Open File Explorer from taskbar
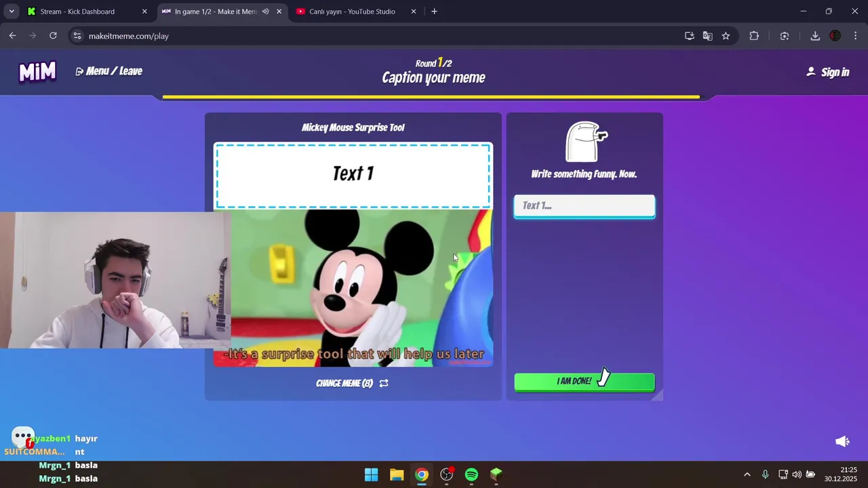 coord(397,474)
